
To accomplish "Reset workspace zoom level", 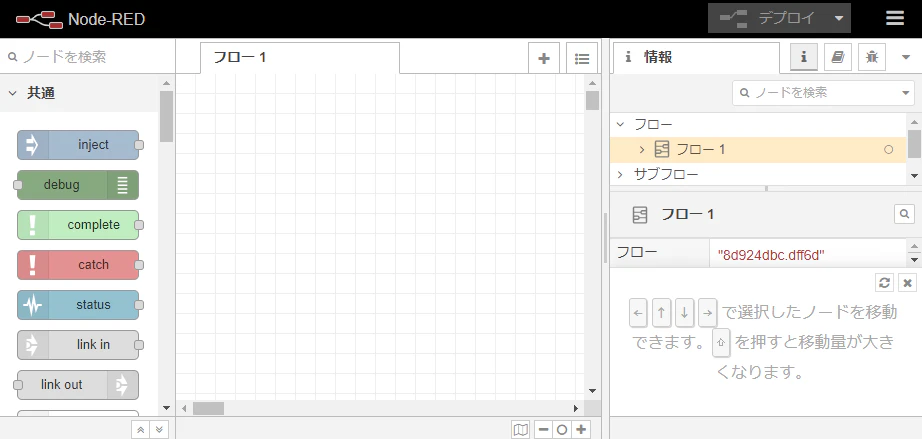I will tap(562, 430).
